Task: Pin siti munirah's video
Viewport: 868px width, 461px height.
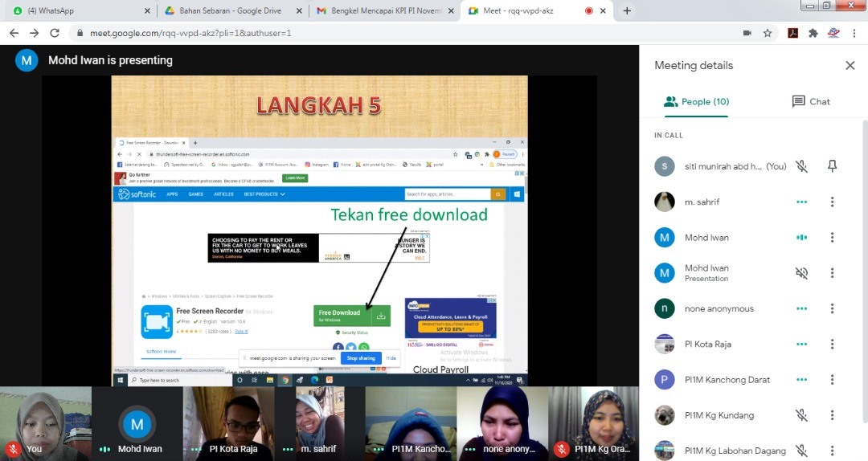Action: [832, 166]
